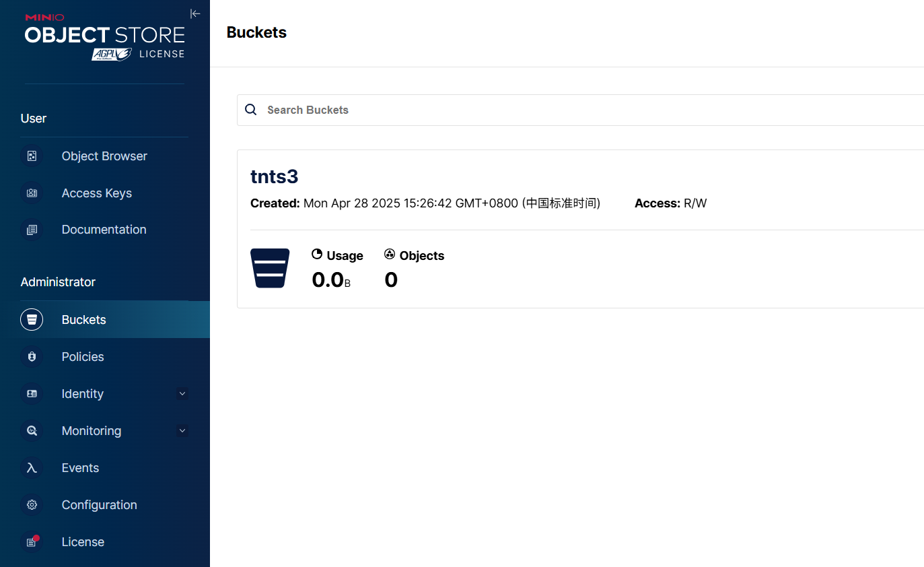Click the MinIO Object Store logo
924x567 pixels.
[x=104, y=35]
